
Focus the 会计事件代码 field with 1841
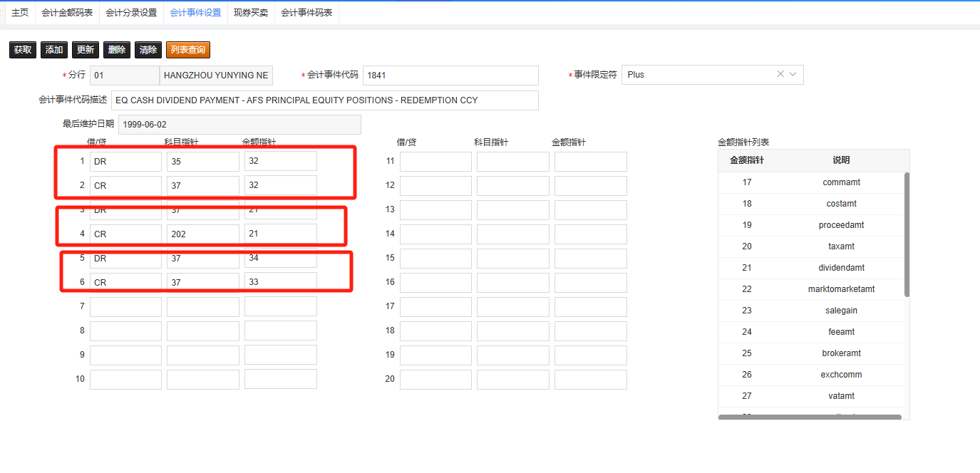point(450,75)
